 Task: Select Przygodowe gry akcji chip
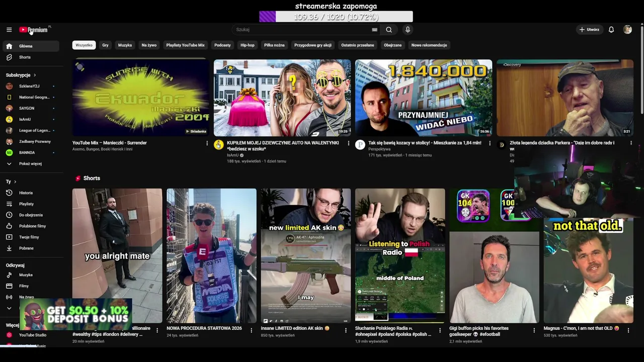coord(313,45)
